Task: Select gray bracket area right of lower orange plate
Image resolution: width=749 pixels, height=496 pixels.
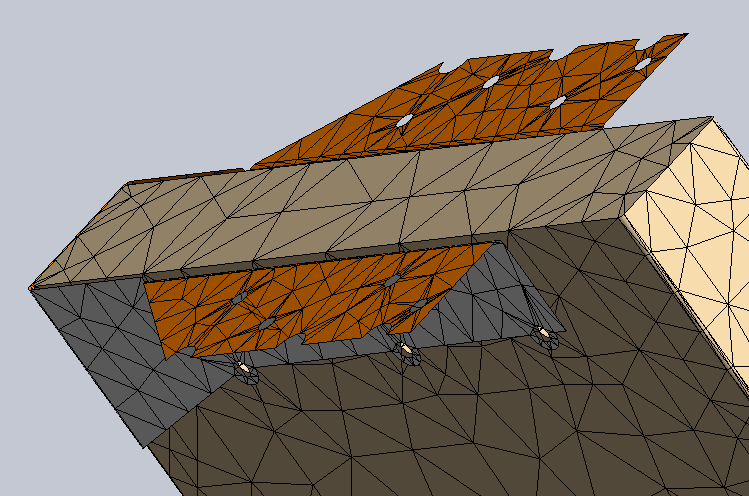Action: click(x=490, y=300)
